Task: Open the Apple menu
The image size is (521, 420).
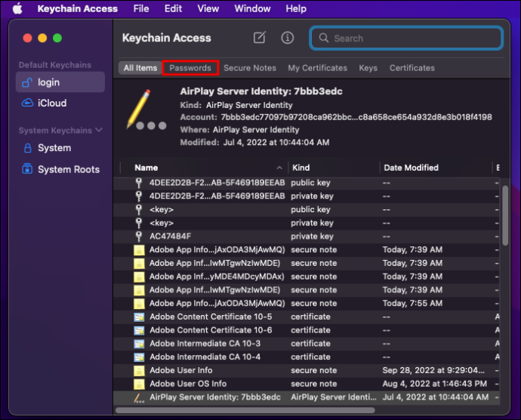Action: [17, 8]
